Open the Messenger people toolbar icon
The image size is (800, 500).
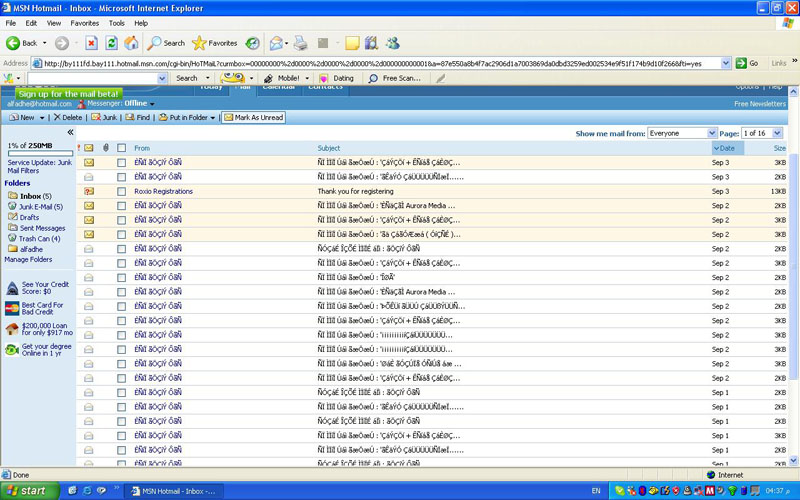(x=392, y=43)
